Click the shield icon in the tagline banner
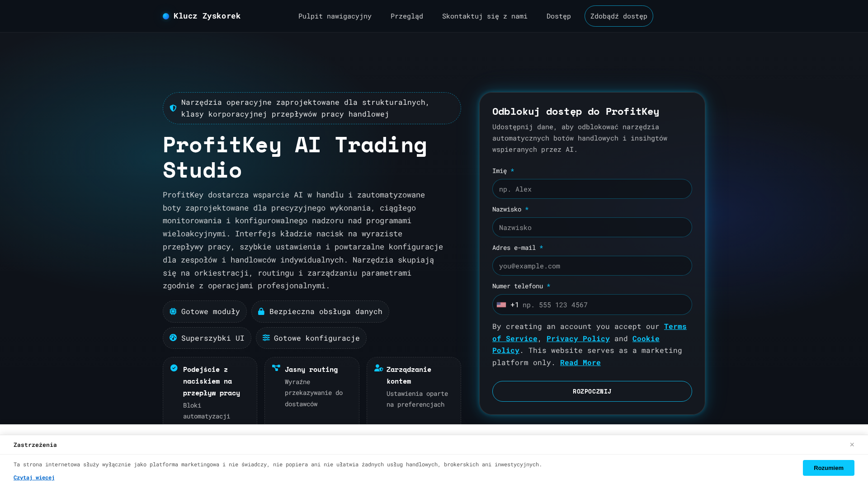This screenshot has height=488, width=868. [x=173, y=108]
